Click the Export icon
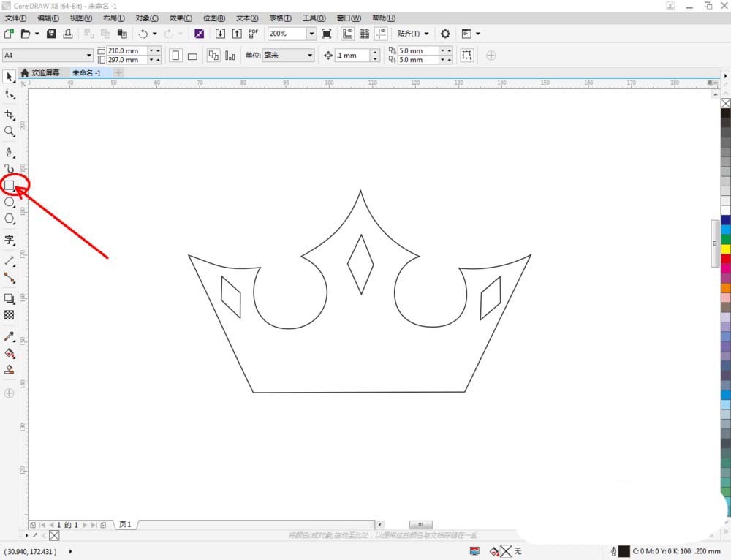Image resolution: width=731 pixels, height=560 pixels. pos(237,34)
